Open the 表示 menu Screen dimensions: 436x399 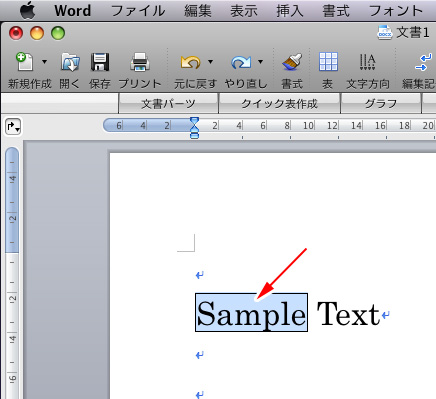coord(244,11)
